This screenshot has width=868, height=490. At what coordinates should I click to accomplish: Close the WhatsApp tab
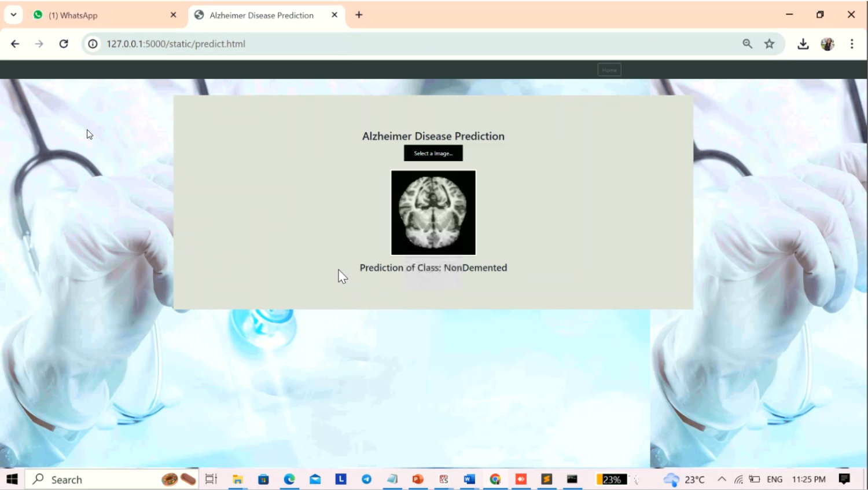coord(173,15)
